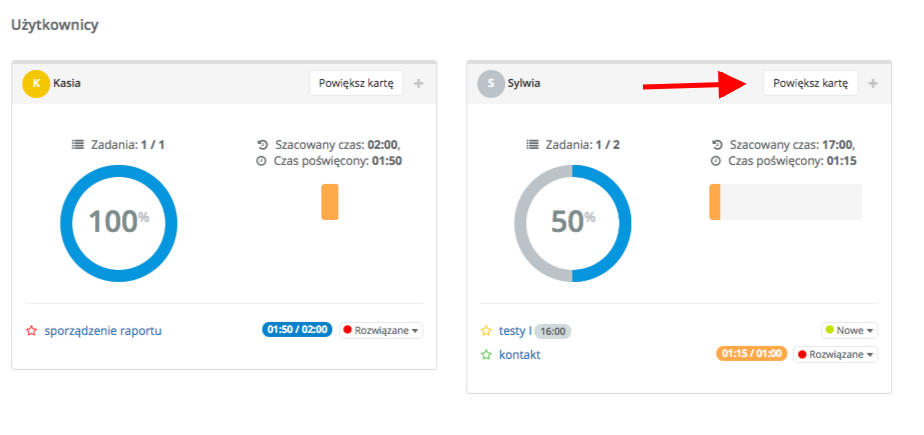Toggle red star for sporządzenie raportu
924x435 pixels.
coord(32,330)
